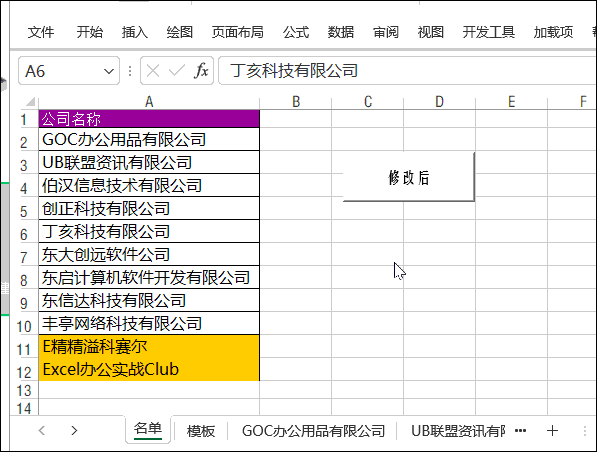Open the UB联盟资讯 sheet tab
597x452 pixels.
pyautogui.click(x=458, y=431)
